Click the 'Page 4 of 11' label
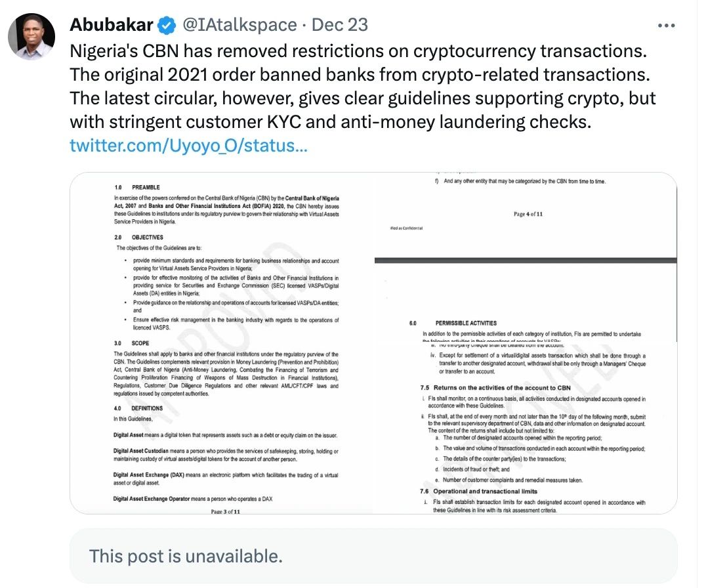 (528, 215)
